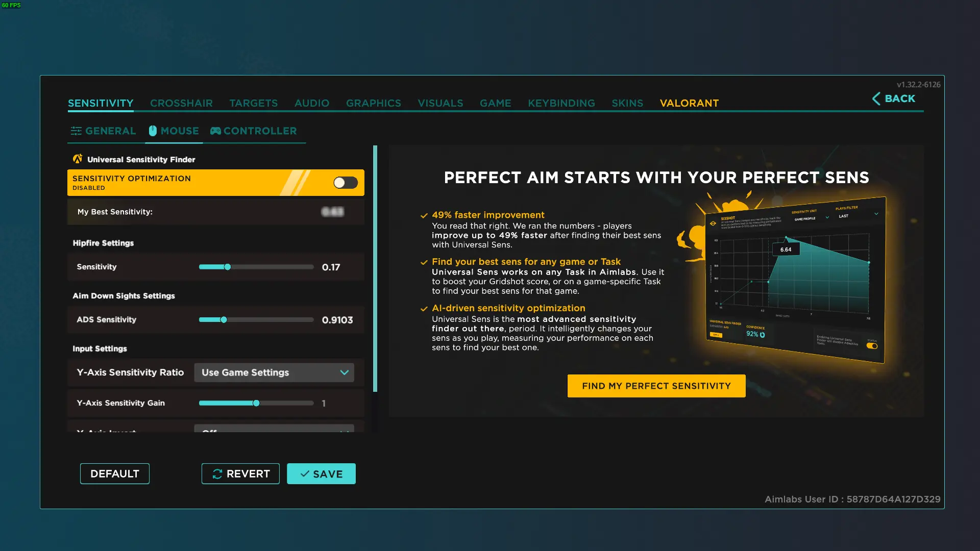Switch to the Keybinding tab
The image size is (980, 551).
(x=561, y=103)
